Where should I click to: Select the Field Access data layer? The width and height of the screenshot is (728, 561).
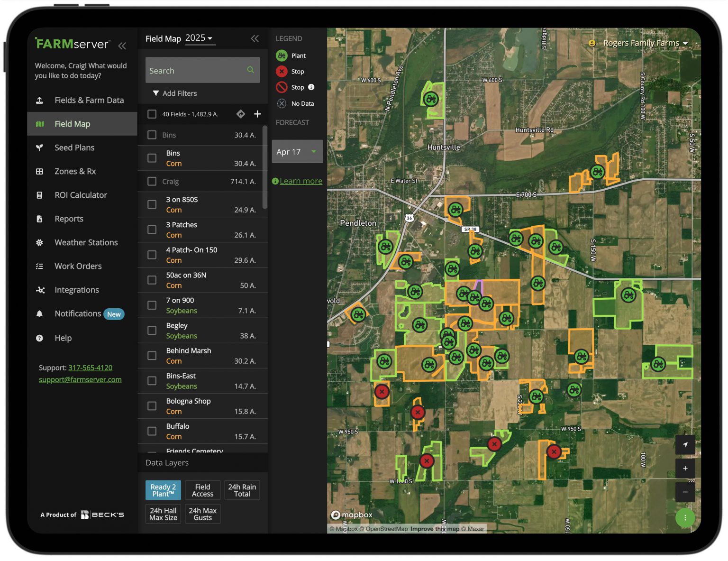pos(202,490)
